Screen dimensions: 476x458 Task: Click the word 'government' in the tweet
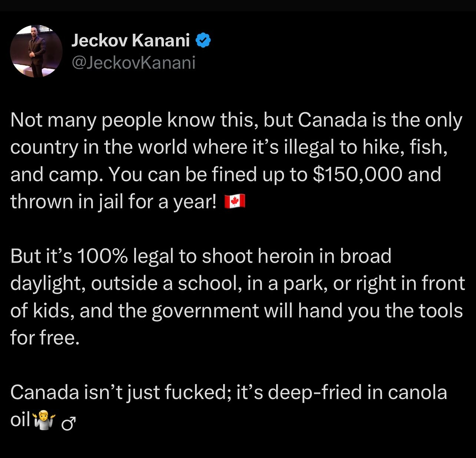[x=205, y=311]
